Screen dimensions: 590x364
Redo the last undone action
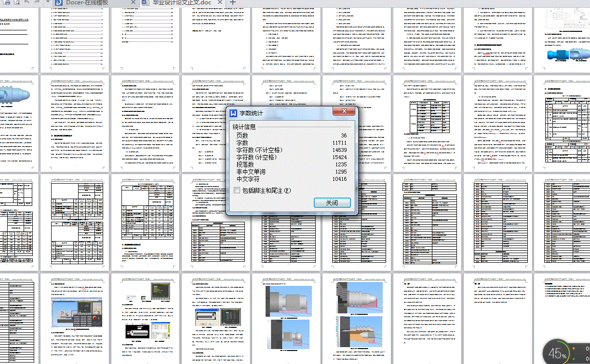click(x=37, y=2)
